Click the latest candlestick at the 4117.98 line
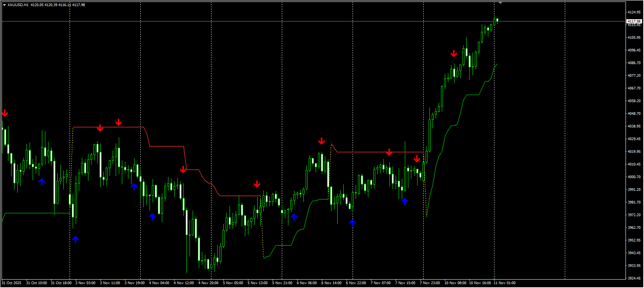The width and height of the screenshot is (644, 288). click(x=497, y=20)
